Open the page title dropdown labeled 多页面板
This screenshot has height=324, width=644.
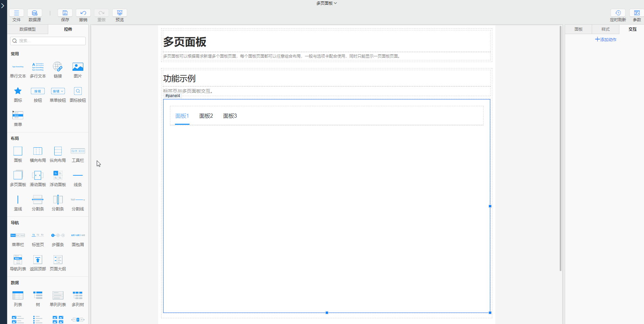coord(326,3)
